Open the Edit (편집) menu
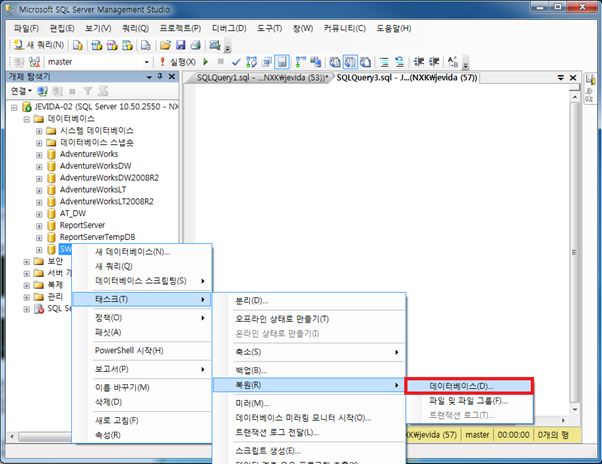Screen dimensions: 602x464 click(62, 28)
